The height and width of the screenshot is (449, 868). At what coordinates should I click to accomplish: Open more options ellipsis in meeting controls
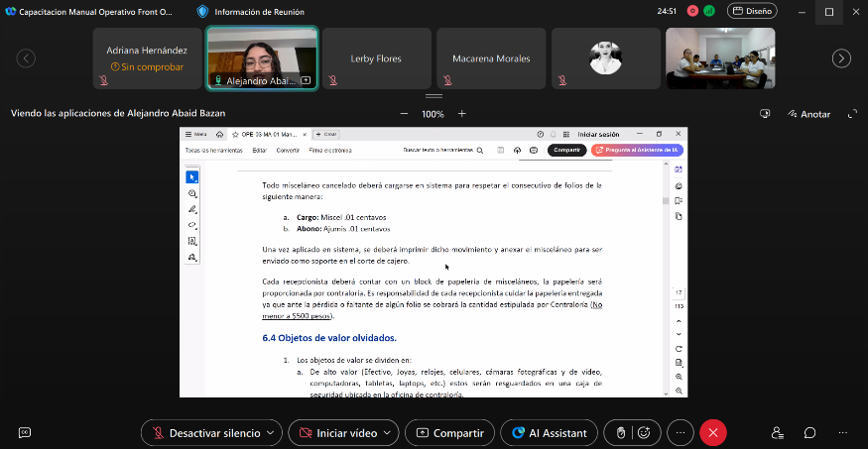tap(680, 433)
